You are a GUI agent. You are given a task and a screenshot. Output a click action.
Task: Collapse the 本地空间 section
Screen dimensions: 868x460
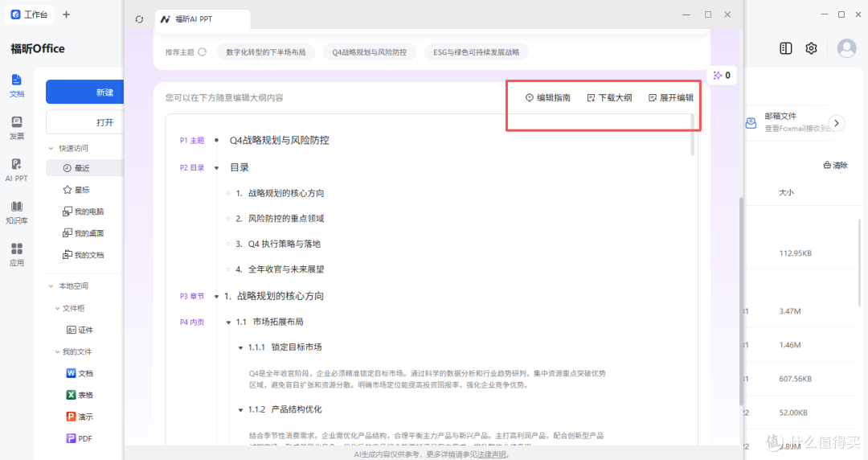(x=51, y=286)
